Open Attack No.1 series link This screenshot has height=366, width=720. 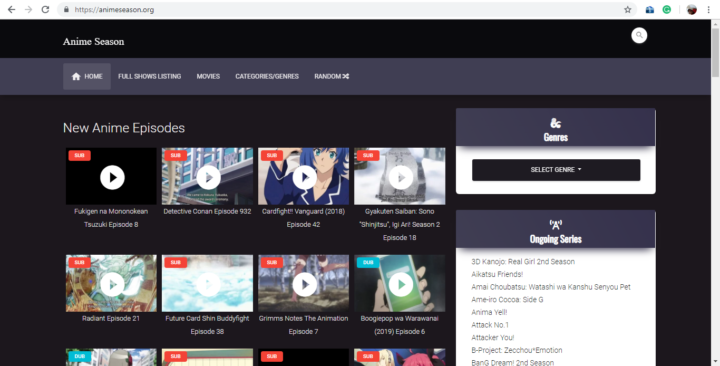tap(490, 325)
